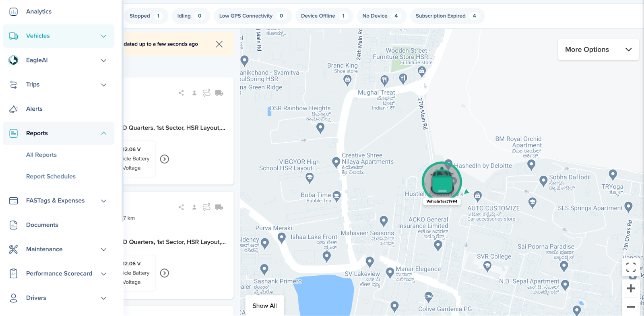Click the Show All button
The width and height of the screenshot is (644, 316).
pos(264,306)
